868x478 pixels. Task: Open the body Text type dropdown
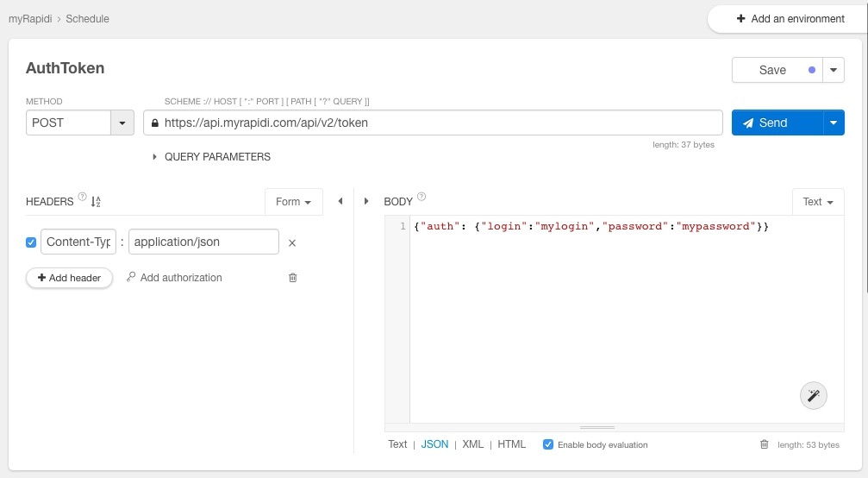tap(818, 202)
